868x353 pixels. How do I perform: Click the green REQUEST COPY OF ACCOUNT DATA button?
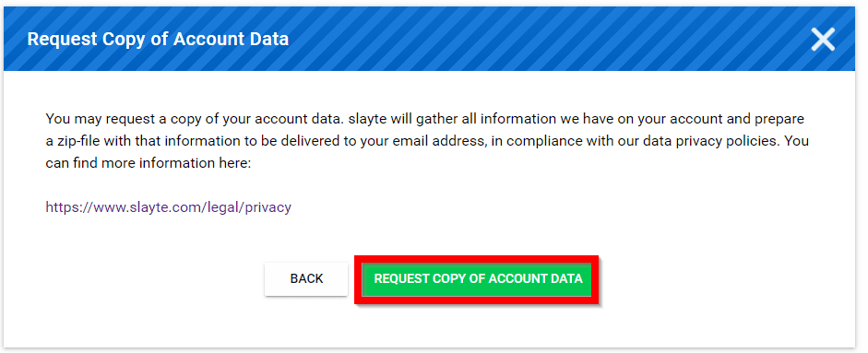tap(478, 279)
